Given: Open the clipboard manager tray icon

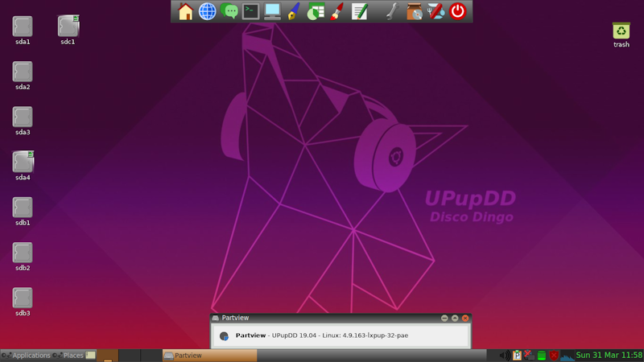Looking at the screenshot, I should tap(517, 356).
